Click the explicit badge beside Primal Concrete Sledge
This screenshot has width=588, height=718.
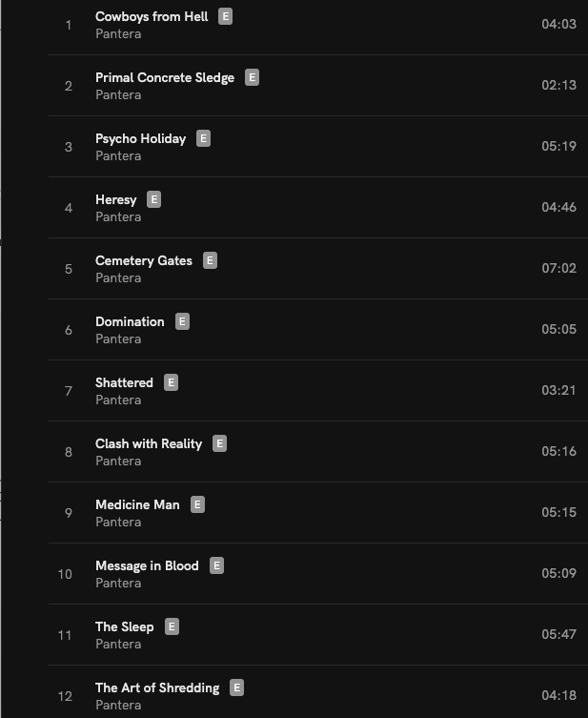click(x=252, y=77)
